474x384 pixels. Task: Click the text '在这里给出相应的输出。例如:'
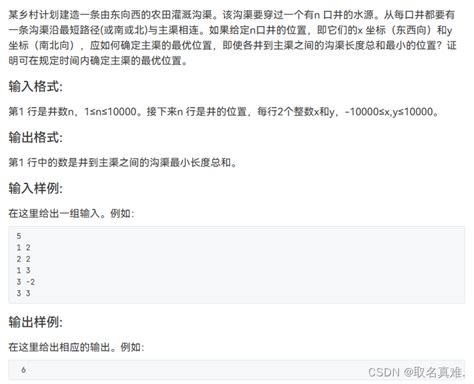tap(76, 347)
